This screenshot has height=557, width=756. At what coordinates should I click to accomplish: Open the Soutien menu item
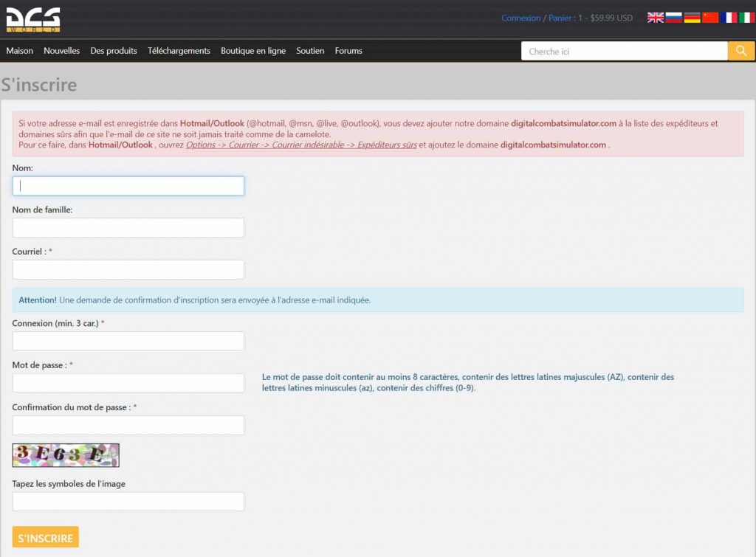pos(310,51)
